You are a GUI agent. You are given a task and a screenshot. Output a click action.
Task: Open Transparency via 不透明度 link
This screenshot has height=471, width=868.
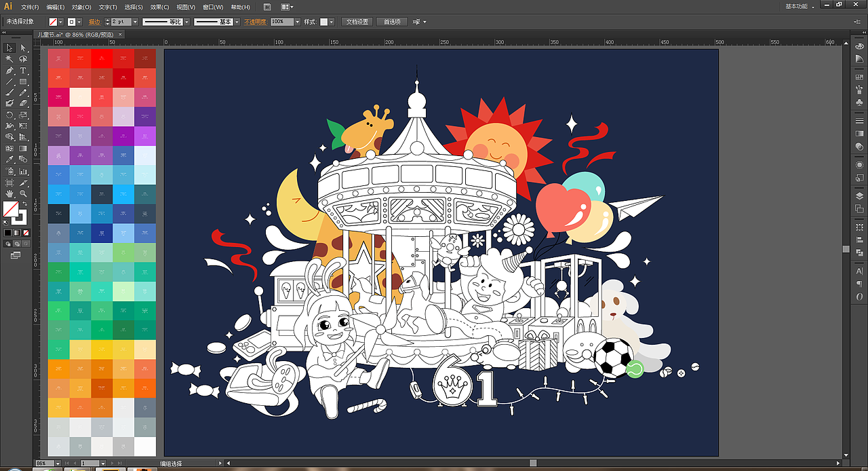[255, 22]
